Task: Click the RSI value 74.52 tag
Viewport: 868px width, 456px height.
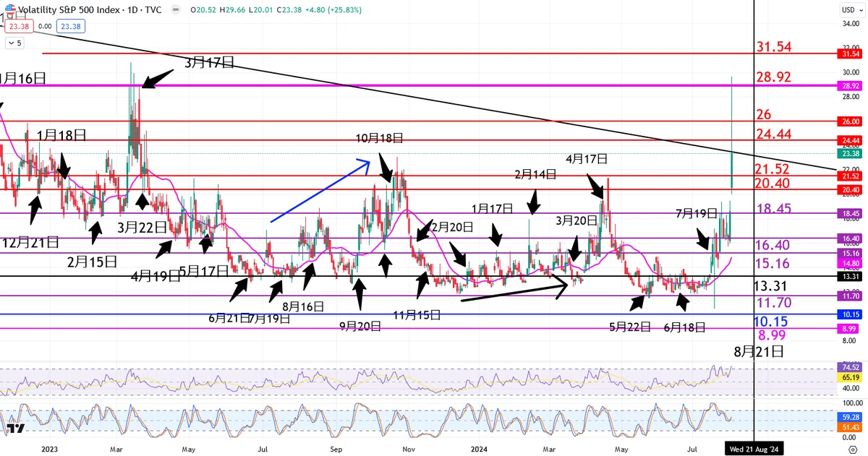Action: pos(851,367)
